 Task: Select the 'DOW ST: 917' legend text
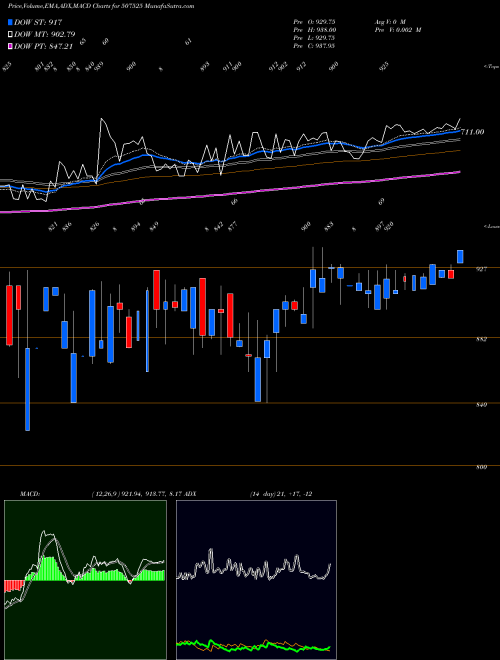pyautogui.click(x=38, y=22)
